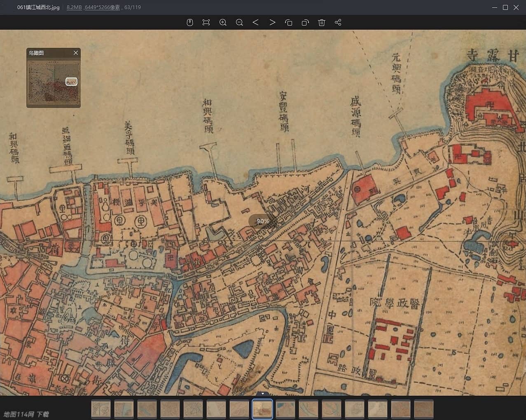Click the 8.2MB file size link
Viewport: 526px width, 420px height.
coord(74,7)
